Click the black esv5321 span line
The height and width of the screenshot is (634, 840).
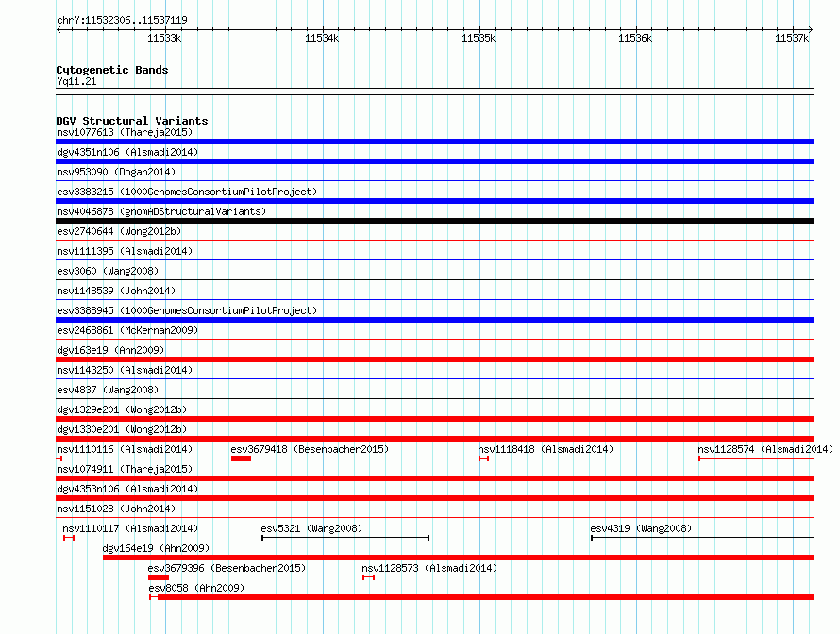click(x=345, y=538)
